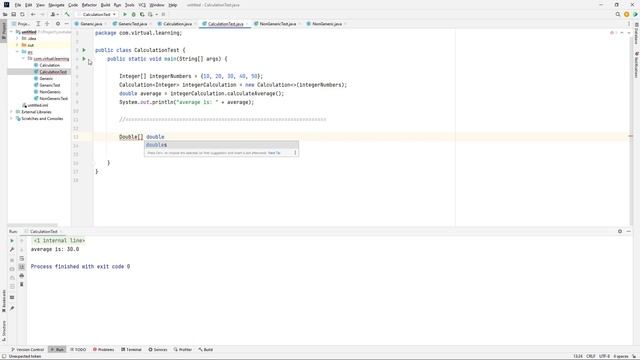Open Project view selector dropdown
Image resolution: width=640 pixels, height=360 pixels.
click(21, 24)
